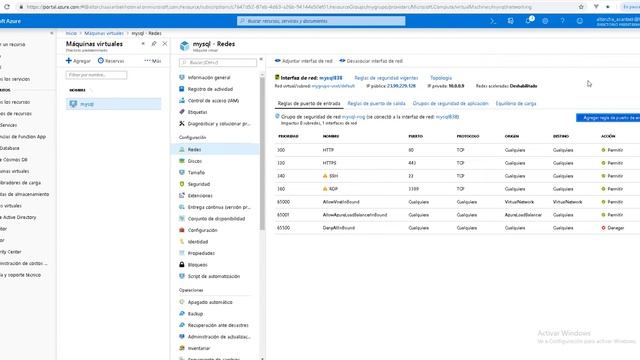Pin the Máquinas virtuales blade
This screenshot has width=640, height=360.
click(154, 44)
